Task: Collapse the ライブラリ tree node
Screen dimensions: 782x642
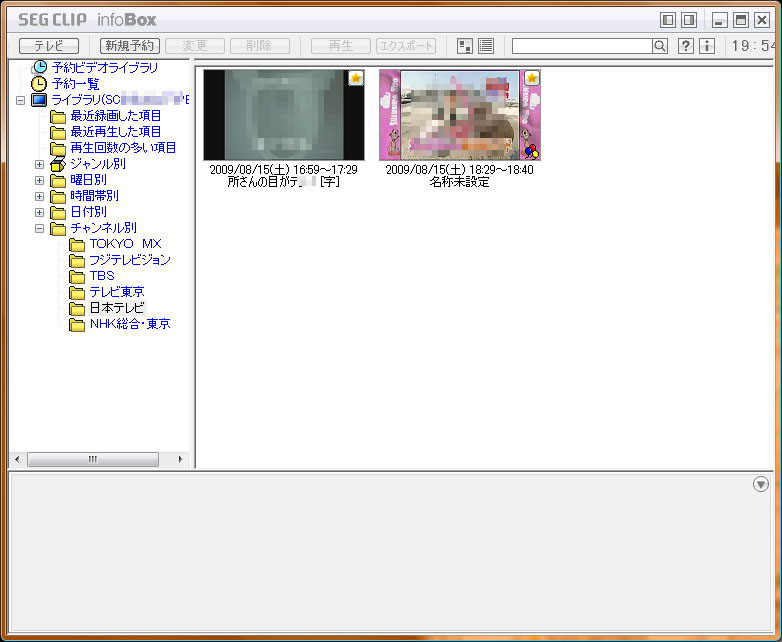Action: click(x=20, y=100)
